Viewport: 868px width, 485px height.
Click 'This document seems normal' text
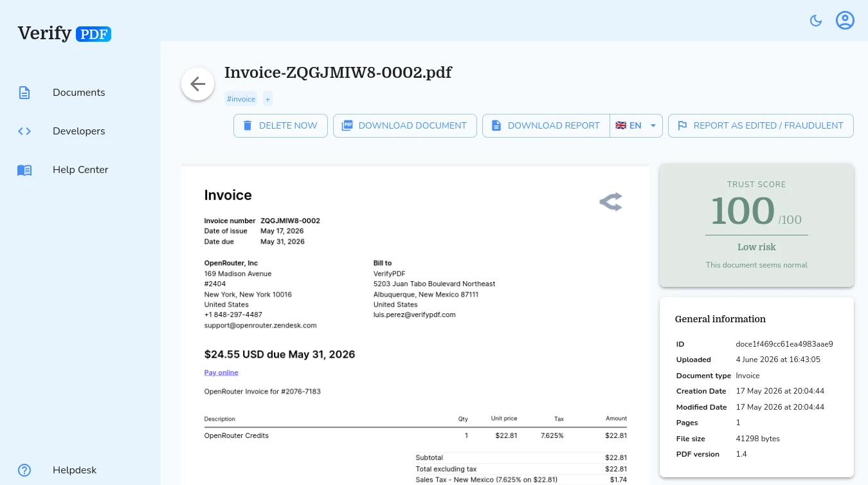(757, 265)
